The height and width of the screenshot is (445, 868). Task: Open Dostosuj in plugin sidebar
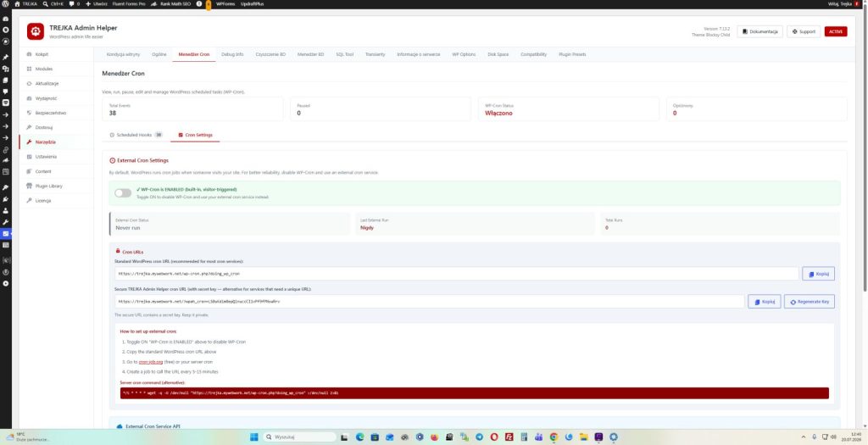pos(55,127)
